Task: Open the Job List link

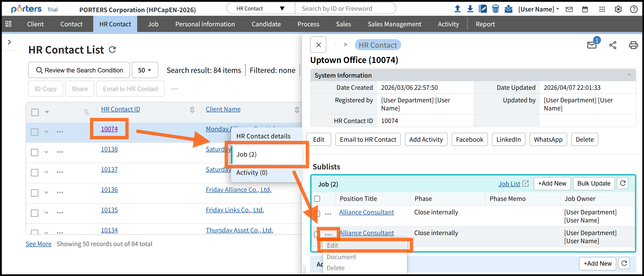Action: (509, 184)
